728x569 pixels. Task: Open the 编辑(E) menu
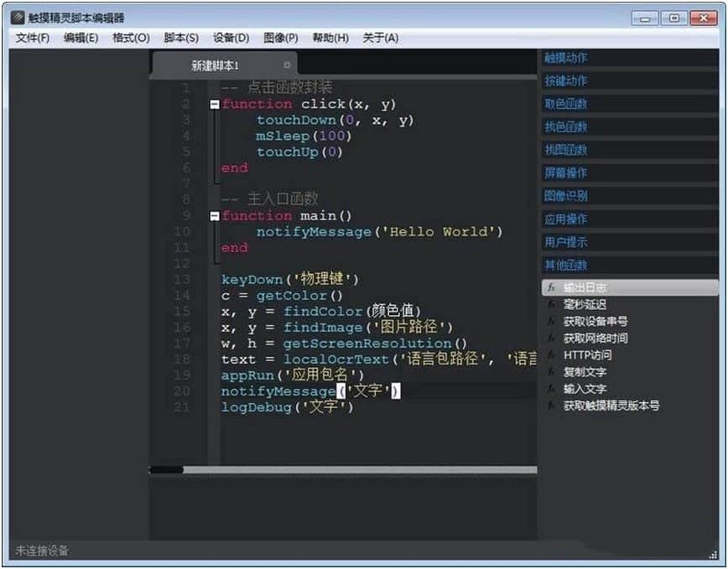point(81,38)
